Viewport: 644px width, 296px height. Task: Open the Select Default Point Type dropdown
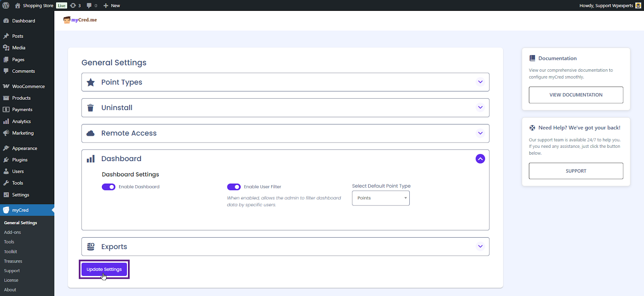381,198
